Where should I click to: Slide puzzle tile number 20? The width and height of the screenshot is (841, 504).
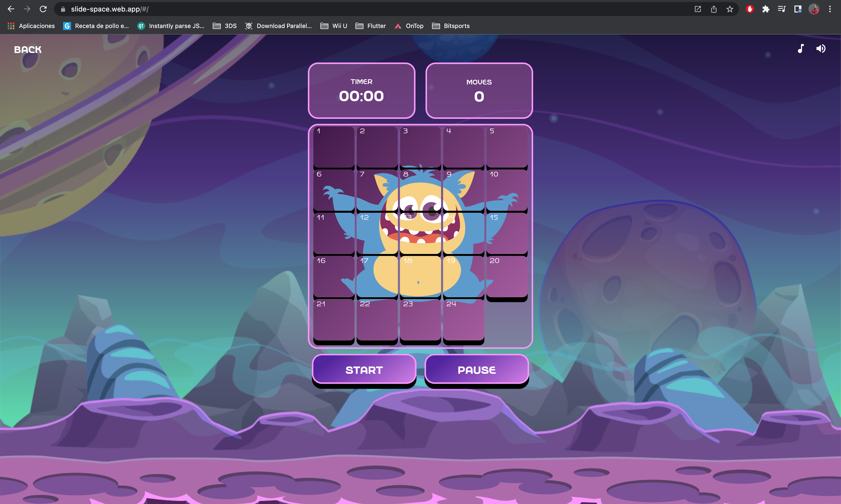507,276
